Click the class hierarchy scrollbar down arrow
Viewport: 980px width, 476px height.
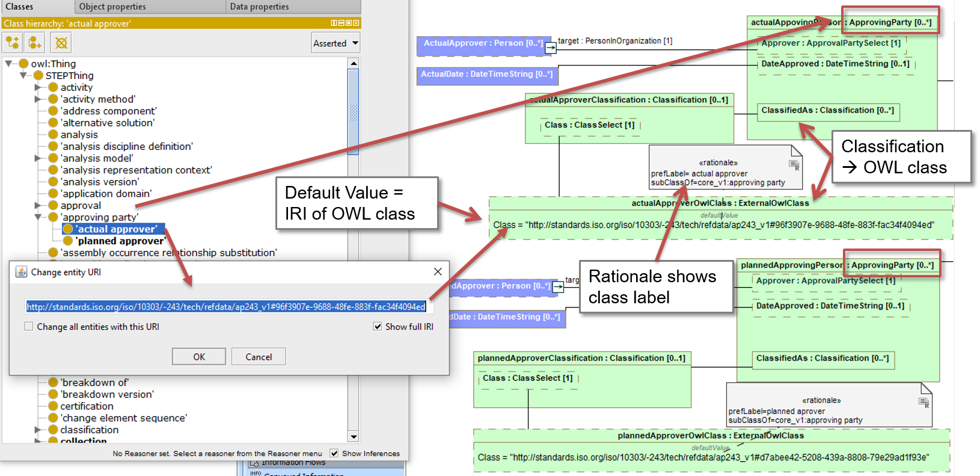coord(354,437)
